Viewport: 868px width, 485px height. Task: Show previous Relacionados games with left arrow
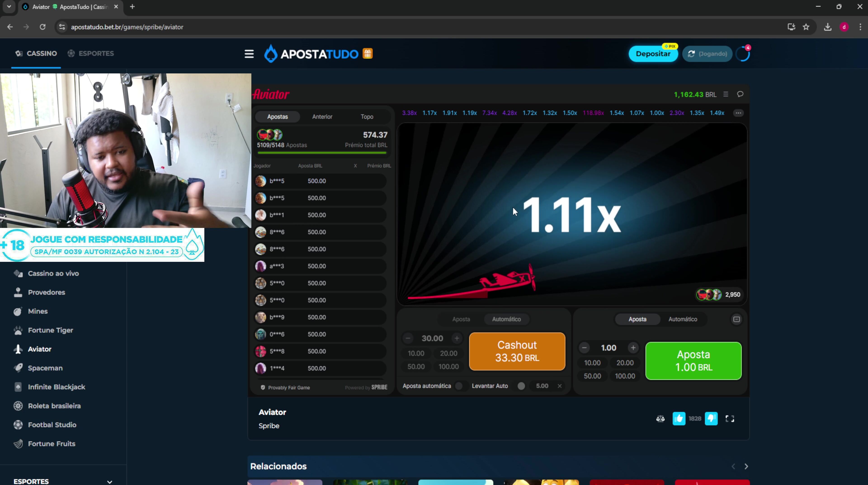[733, 466]
